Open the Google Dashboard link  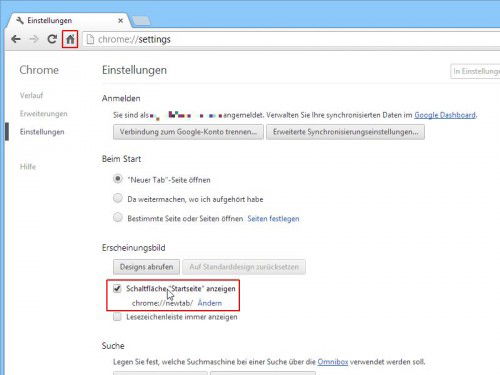point(445,115)
